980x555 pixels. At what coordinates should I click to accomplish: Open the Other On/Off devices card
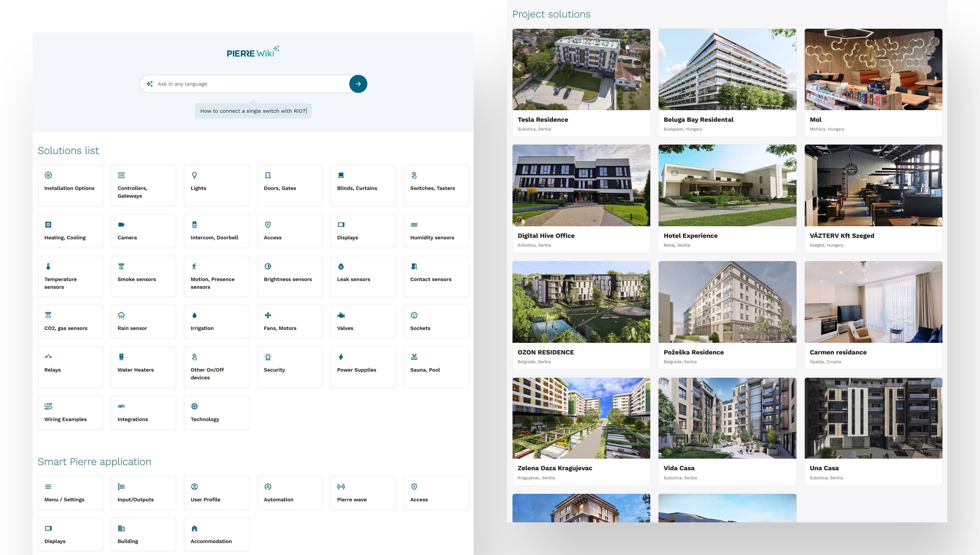coord(217,367)
